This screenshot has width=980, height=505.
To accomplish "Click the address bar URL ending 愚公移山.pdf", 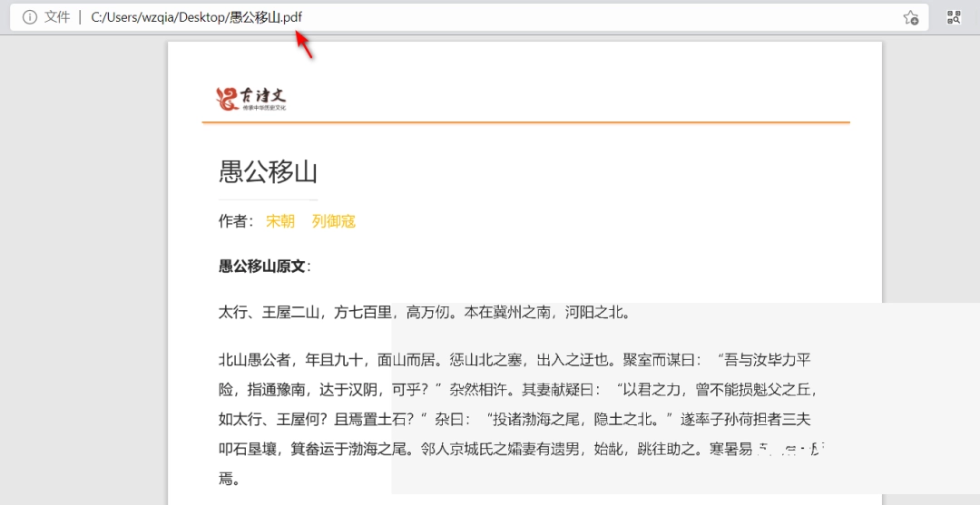I will tap(196, 17).
